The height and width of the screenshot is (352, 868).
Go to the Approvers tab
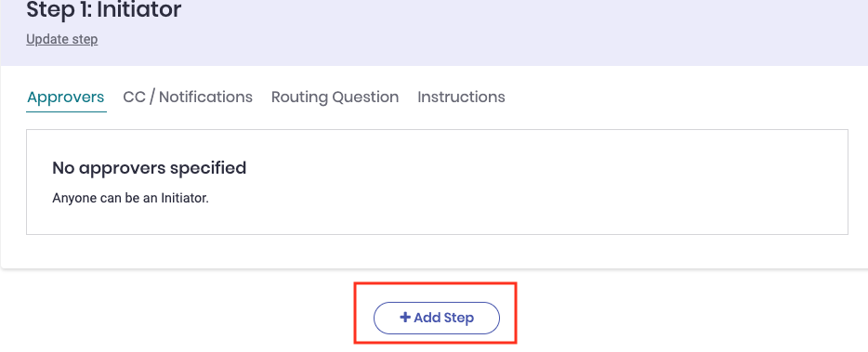tap(66, 97)
